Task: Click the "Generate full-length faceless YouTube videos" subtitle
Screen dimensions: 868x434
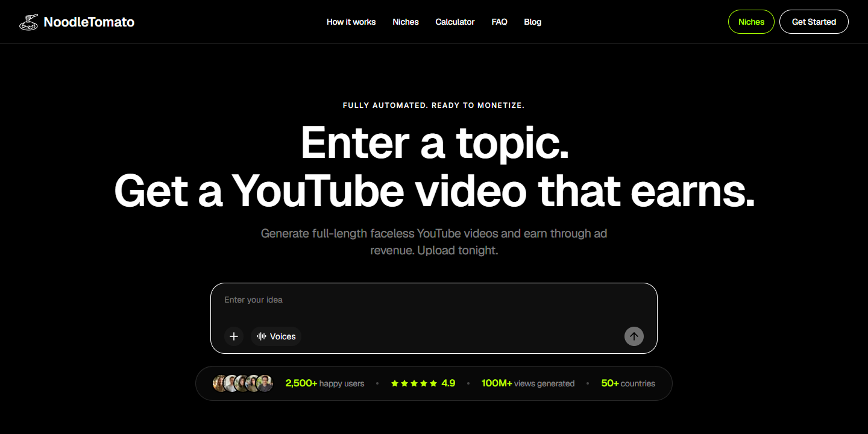Action: (434, 242)
